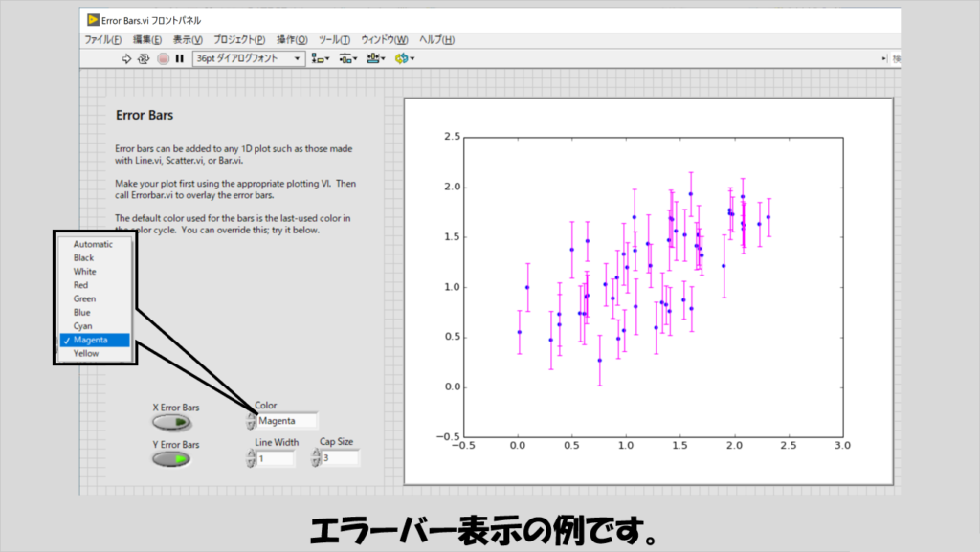
Task: Open the ファイル(F) menu
Action: point(103,39)
